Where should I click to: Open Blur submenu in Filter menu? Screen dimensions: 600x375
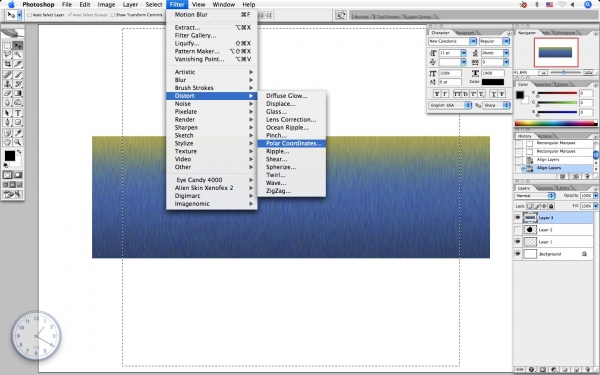click(x=212, y=80)
